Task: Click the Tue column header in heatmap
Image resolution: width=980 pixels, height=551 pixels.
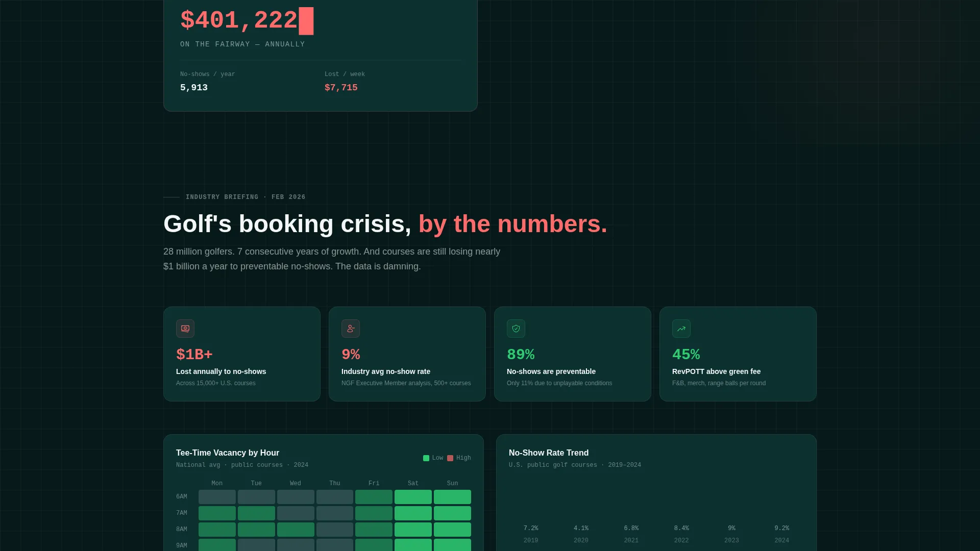Action: 256,484
